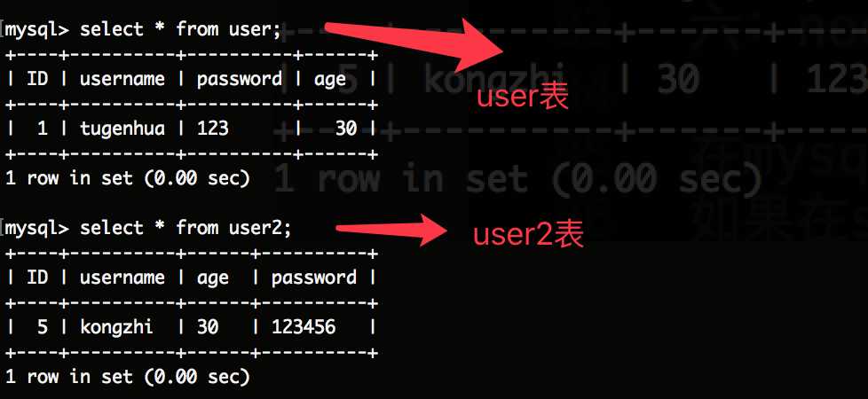The width and height of the screenshot is (868, 399).
Task: Click the red arrow pointing to user2表
Action: point(391,229)
